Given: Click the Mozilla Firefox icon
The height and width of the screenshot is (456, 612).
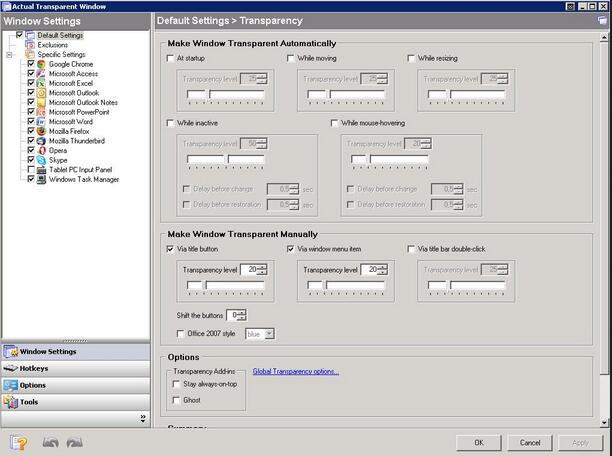Looking at the screenshot, I should tap(41, 131).
